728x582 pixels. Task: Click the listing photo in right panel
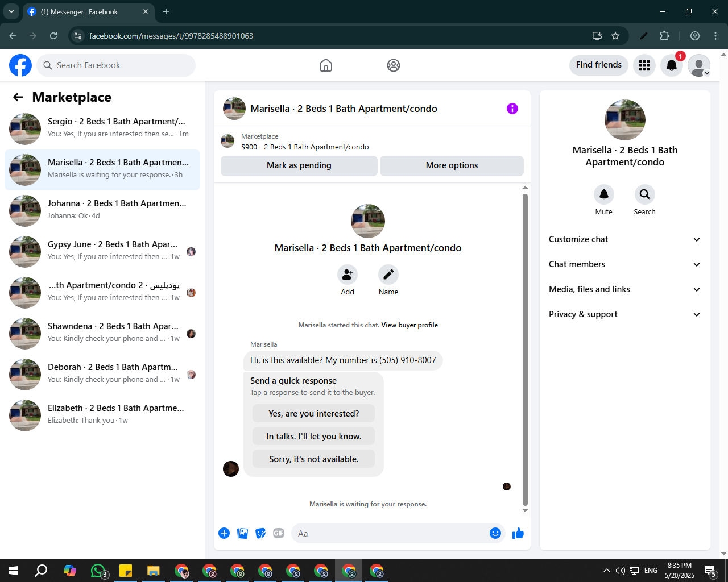pyautogui.click(x=625, y=120)
